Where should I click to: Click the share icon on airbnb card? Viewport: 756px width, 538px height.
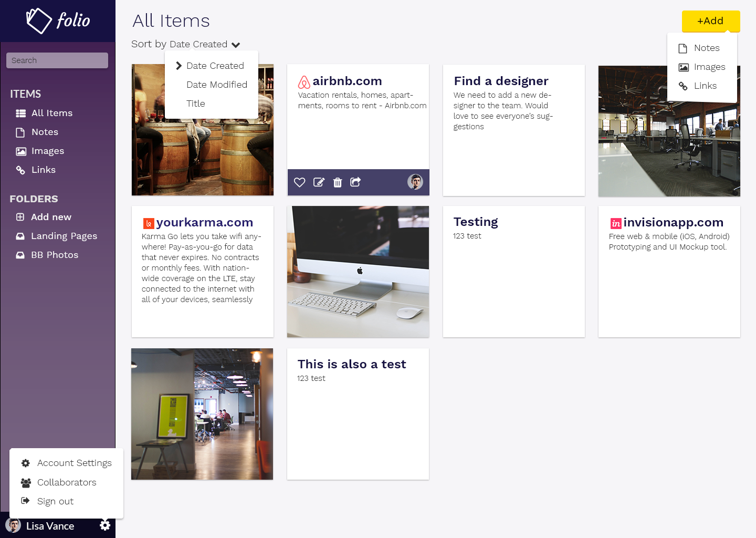(355, 182)
